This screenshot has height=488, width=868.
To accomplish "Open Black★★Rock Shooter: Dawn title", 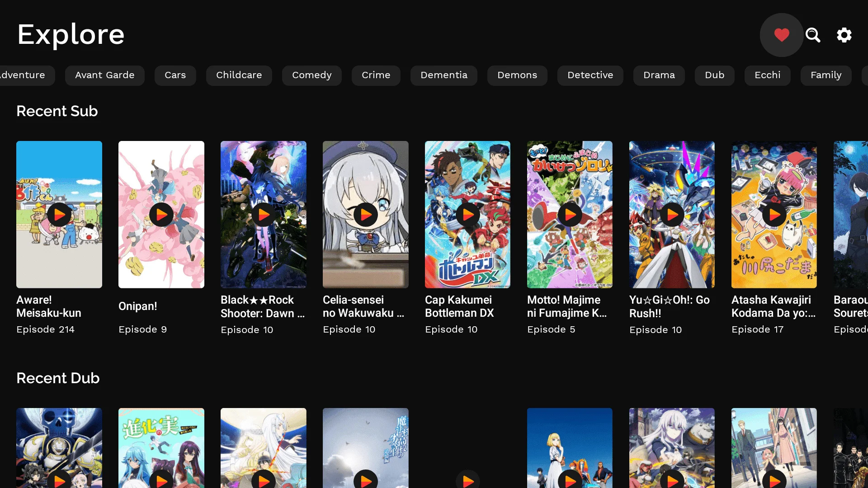I will pos(263,306).
